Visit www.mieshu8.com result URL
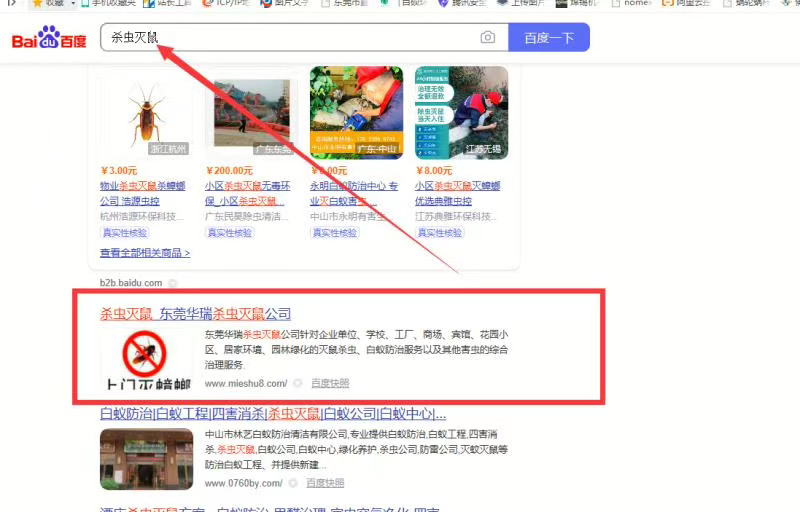This screenshot has height=512, width=800. (246, 383)
